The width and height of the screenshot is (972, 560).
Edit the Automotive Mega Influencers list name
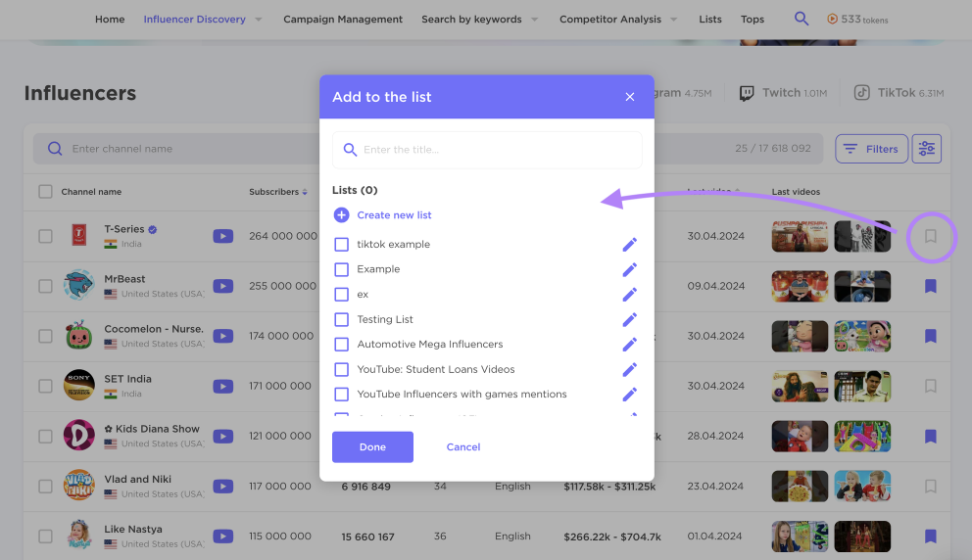pyautogui.click(x=630, y=345)
